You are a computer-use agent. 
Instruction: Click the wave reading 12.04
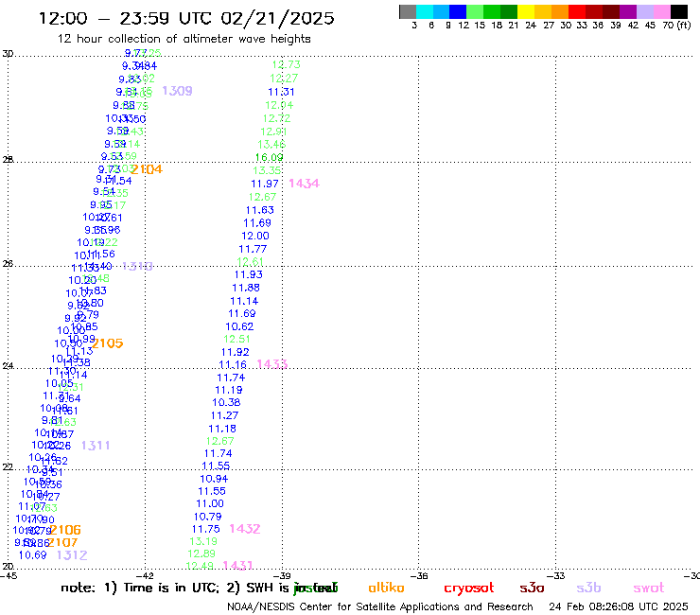tap(279, 105)
